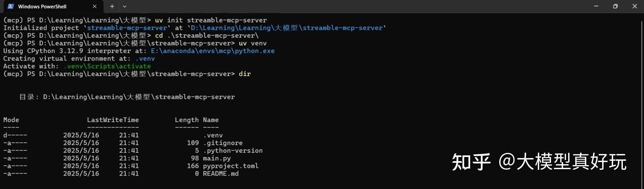This screenshot has height=189, width=644.
Task: Click main.py in the listing
Action: coord(217,158)
